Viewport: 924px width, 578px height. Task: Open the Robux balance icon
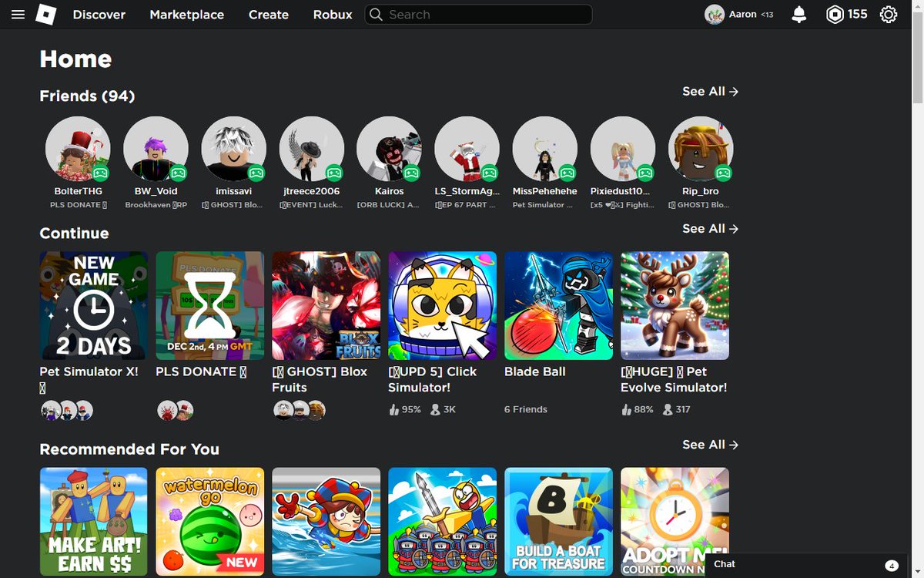(x=835, y=15)
